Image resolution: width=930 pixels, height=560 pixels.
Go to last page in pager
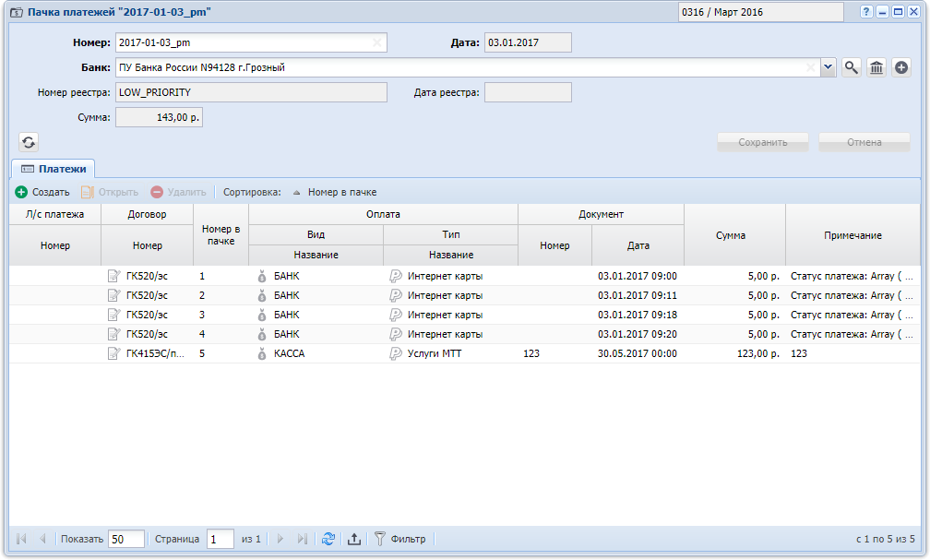[302, 539]
